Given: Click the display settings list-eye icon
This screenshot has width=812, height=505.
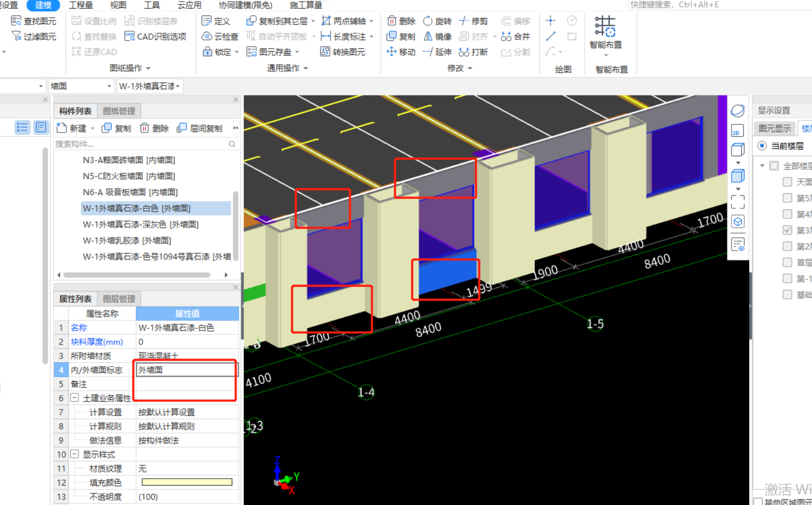Looking at the screenshot, I should [737, 245].
